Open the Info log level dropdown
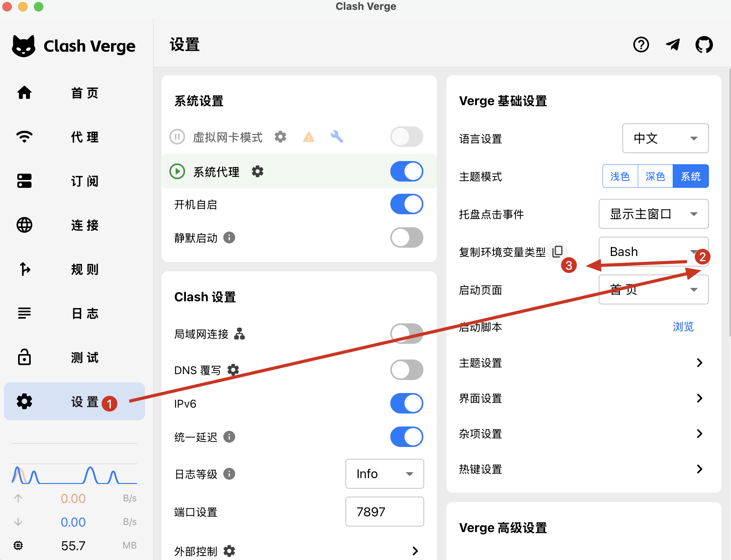The height and width of the screenshot is (560, 731). tap(384, 474)
